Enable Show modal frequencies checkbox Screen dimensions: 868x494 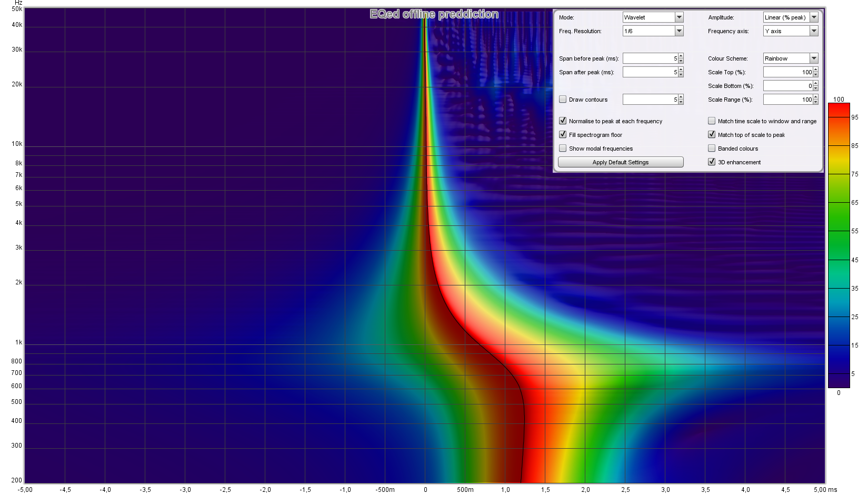click(x=563, y=148)
